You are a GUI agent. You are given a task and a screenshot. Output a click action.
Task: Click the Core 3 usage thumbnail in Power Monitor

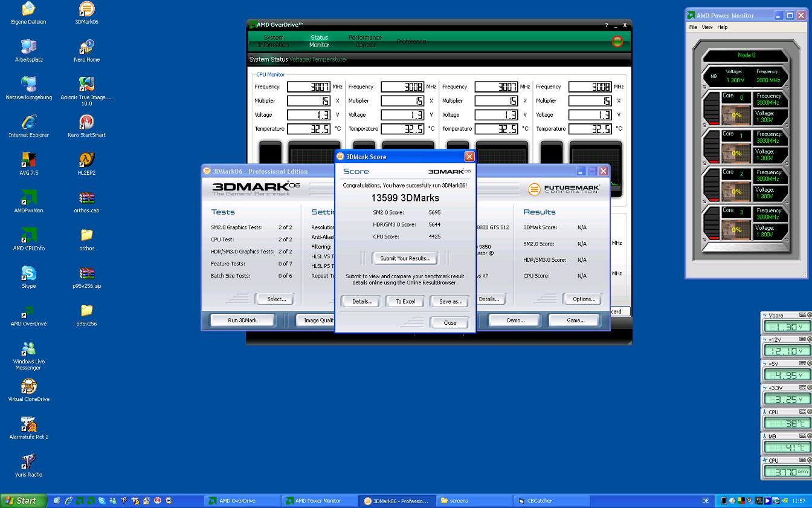click(736, 230)
